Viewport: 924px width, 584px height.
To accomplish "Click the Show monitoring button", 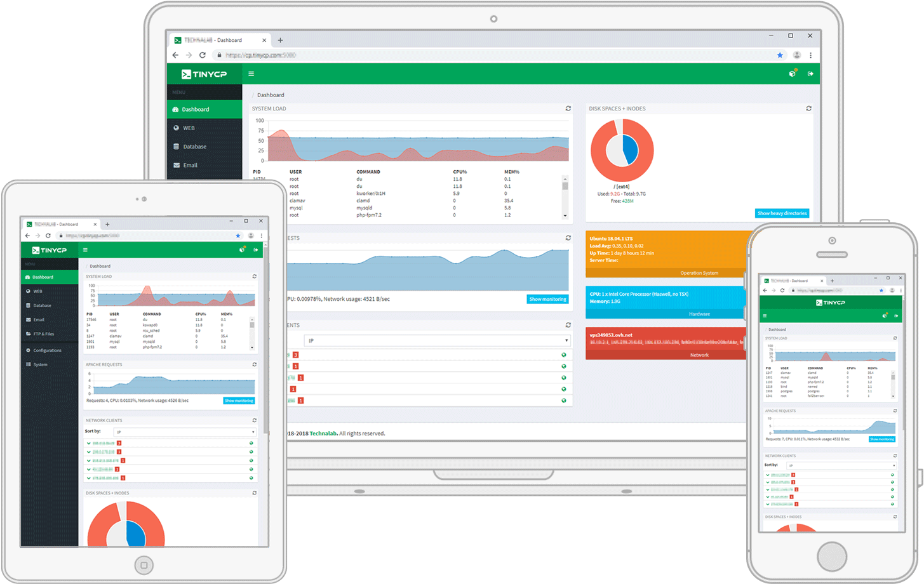I will point(547,299).
